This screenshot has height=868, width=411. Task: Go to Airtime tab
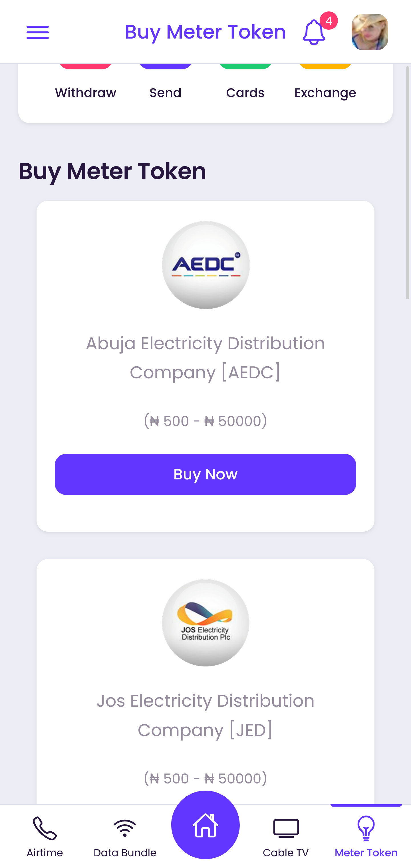[45, 836]
